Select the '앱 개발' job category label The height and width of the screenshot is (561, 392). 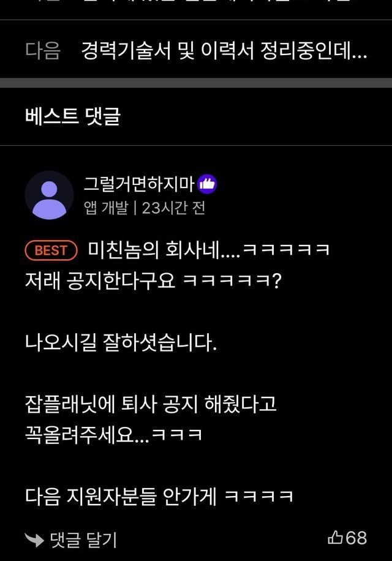pos(106,208)
